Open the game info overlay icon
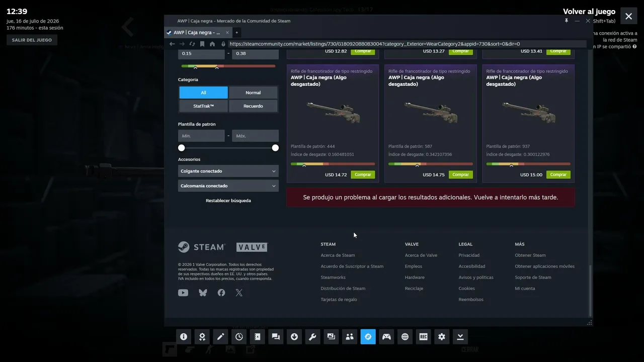The height and width of the screenshot is (362, 644). [x=184, y=336]
